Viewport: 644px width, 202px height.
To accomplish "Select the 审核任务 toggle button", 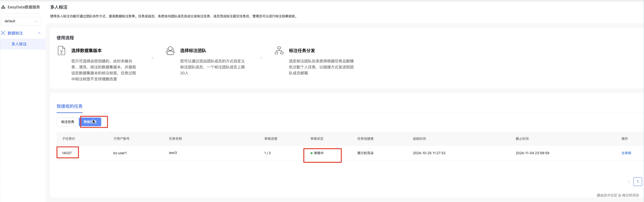I will coord(90,122).
